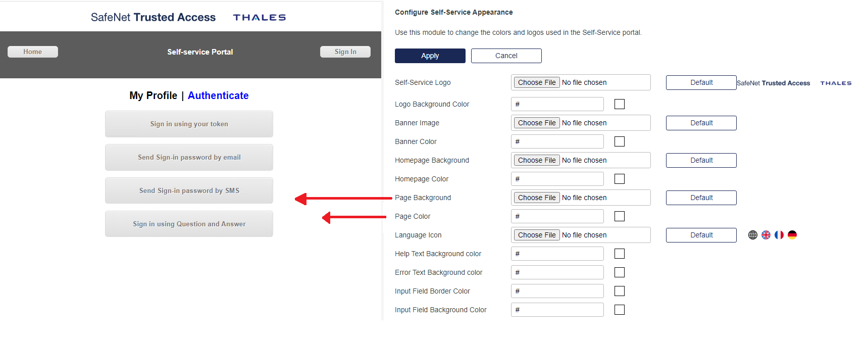Open the Logo Background Color swatch
868x339 pixels.
click(x=620, y=104)
